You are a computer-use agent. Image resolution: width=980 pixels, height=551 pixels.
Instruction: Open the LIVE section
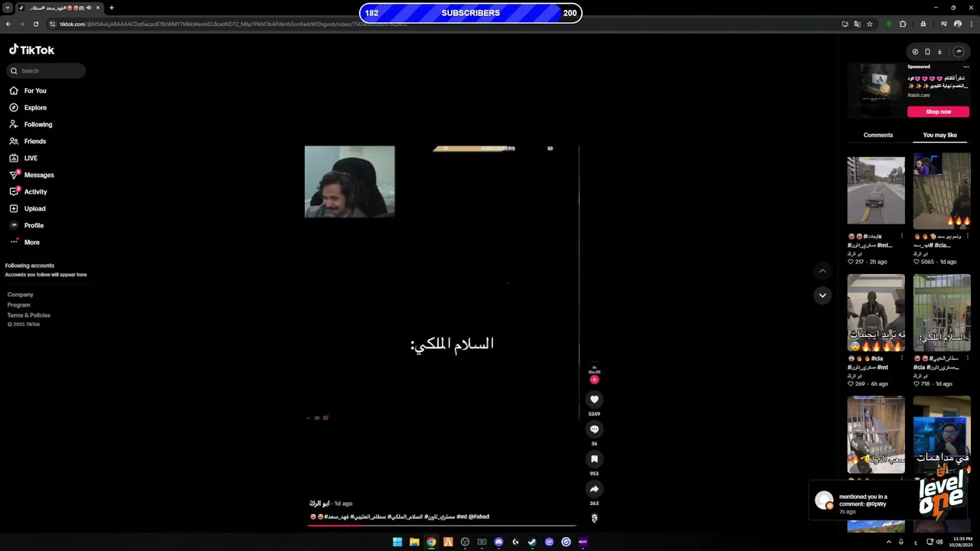click(24, 158)
